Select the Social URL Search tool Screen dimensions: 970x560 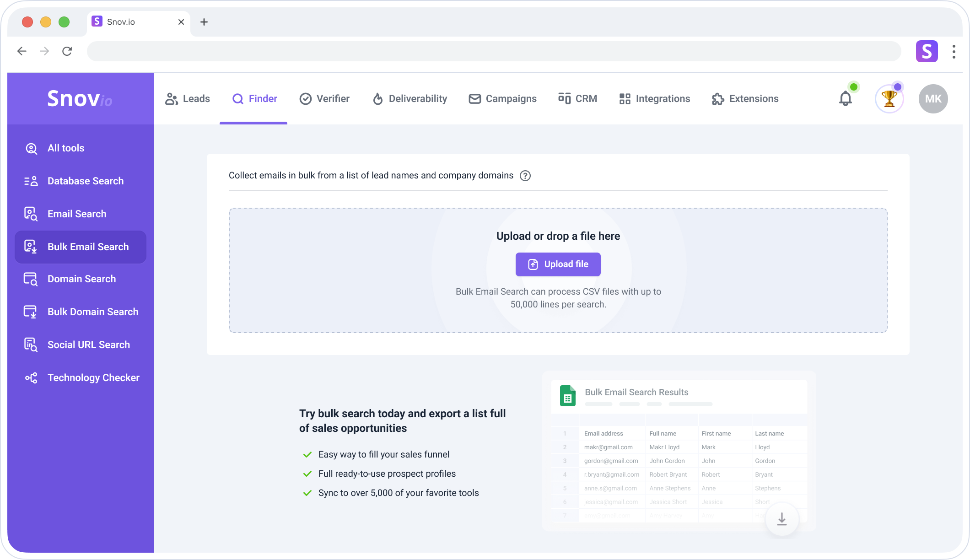click(88, 345)
